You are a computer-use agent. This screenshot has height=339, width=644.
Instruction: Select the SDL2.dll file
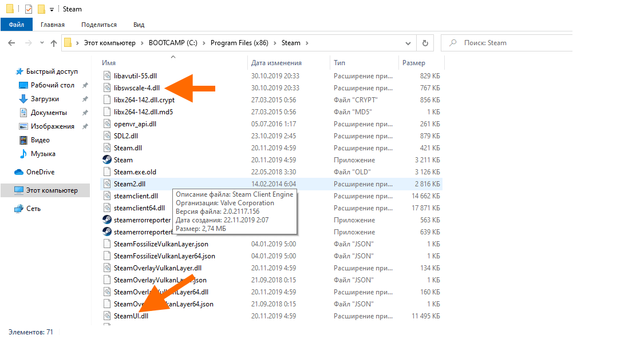pyautogui.click(x=126, y=135)
